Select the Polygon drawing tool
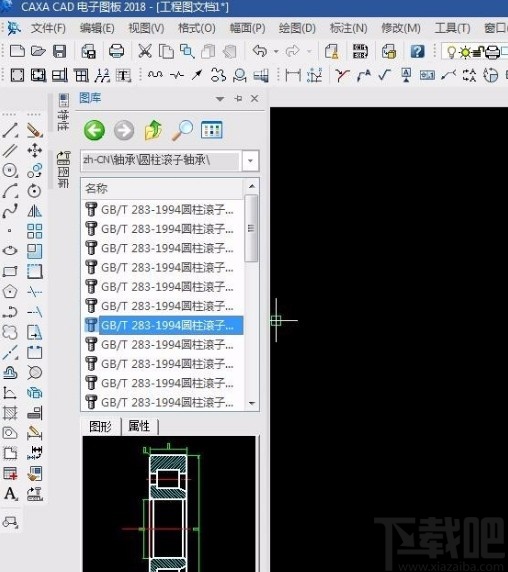508x572 pixels. coord(10,291)
